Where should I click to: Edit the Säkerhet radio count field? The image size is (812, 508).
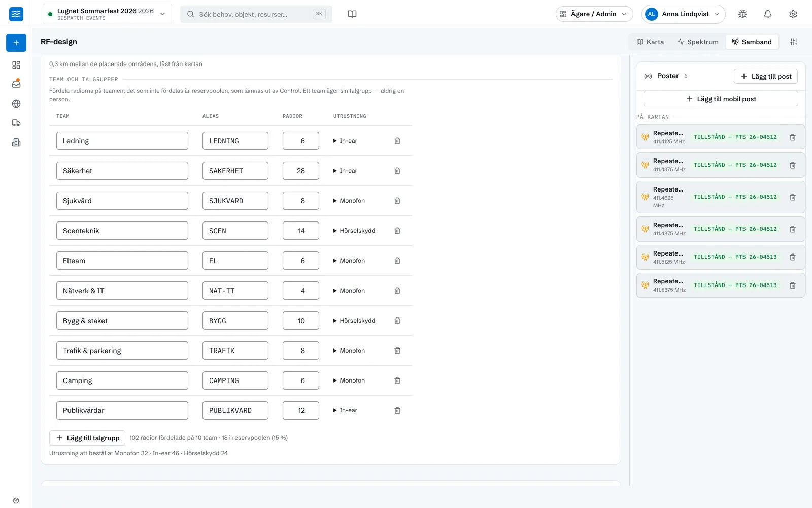301,171
